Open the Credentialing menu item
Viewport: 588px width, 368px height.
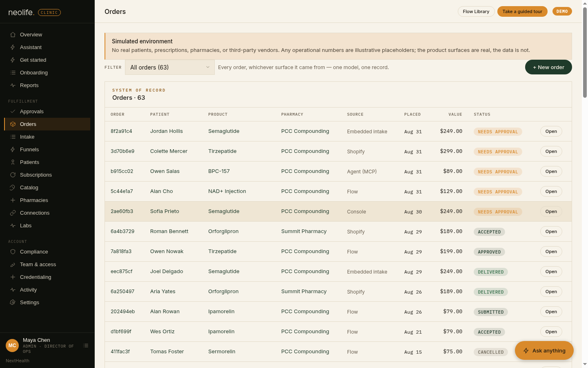click(47, 277)
